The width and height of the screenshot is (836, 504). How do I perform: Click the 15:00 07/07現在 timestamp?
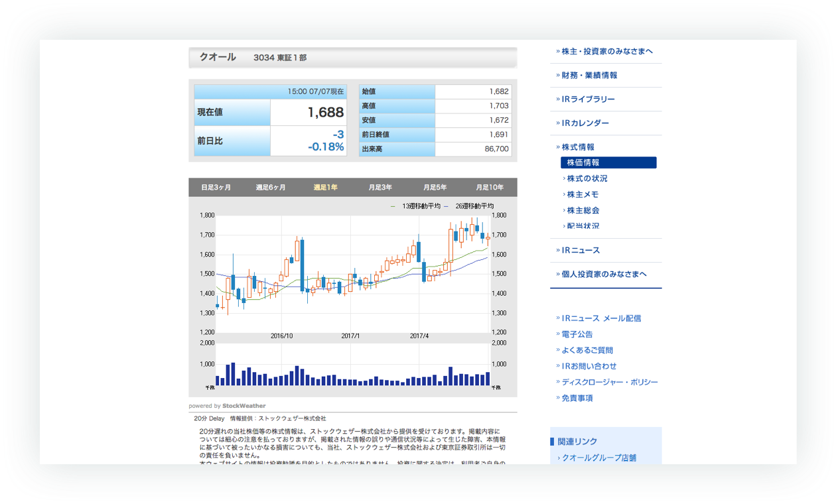pos(316,92)
